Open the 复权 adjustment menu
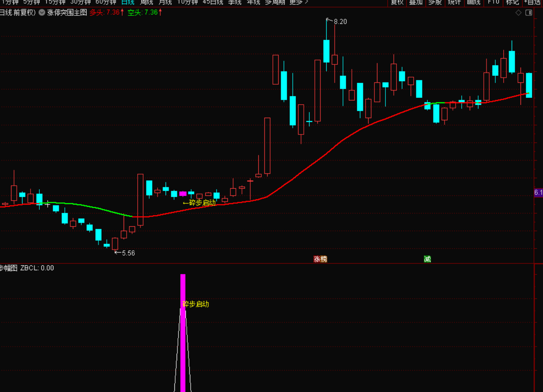The width and height of the screenshot is (543, 392). [397, 2]
